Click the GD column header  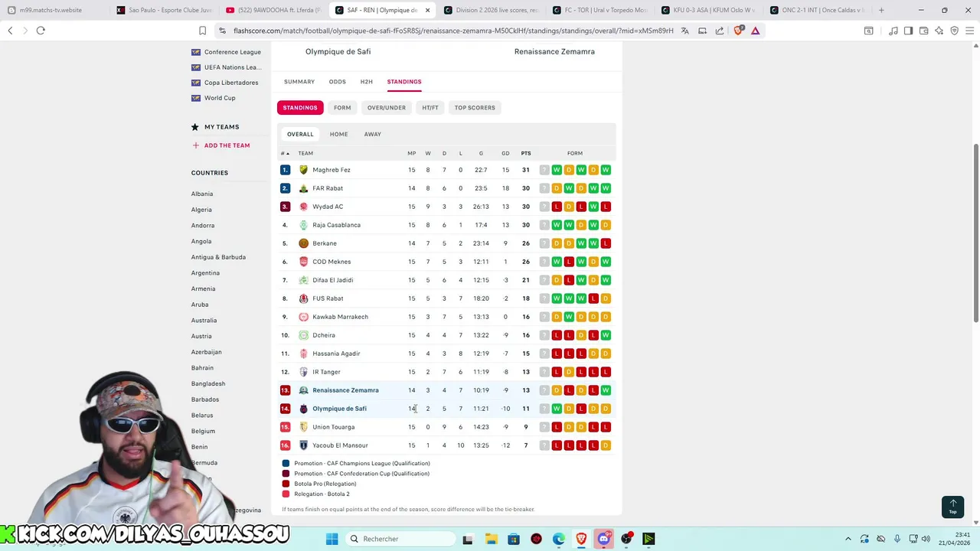point(505,153)
